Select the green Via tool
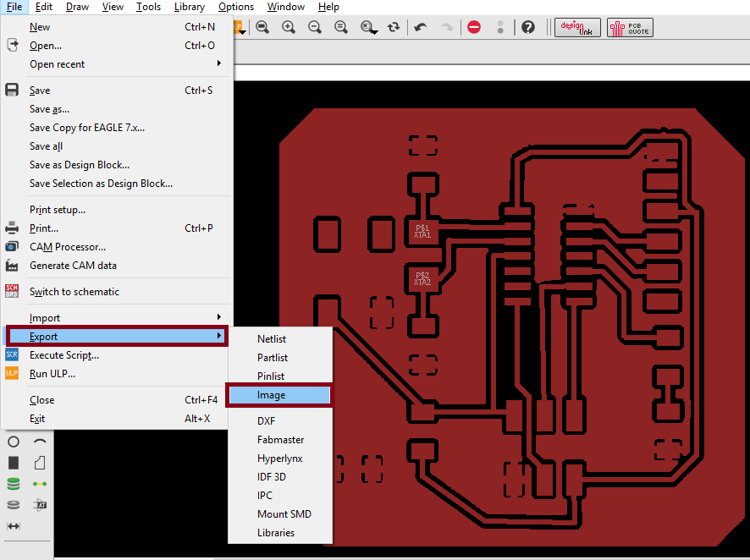The image size is (750, 560). coord(14,484)
